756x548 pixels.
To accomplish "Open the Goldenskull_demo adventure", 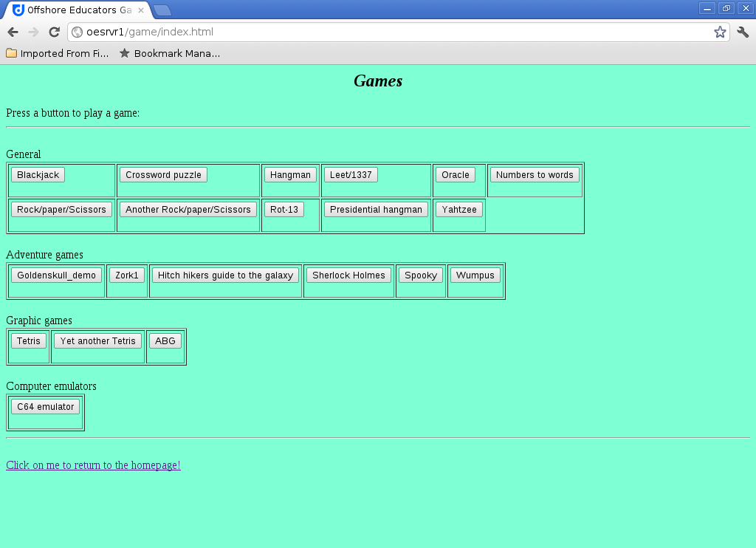I will pyautogui.click(x=55, y=275).
